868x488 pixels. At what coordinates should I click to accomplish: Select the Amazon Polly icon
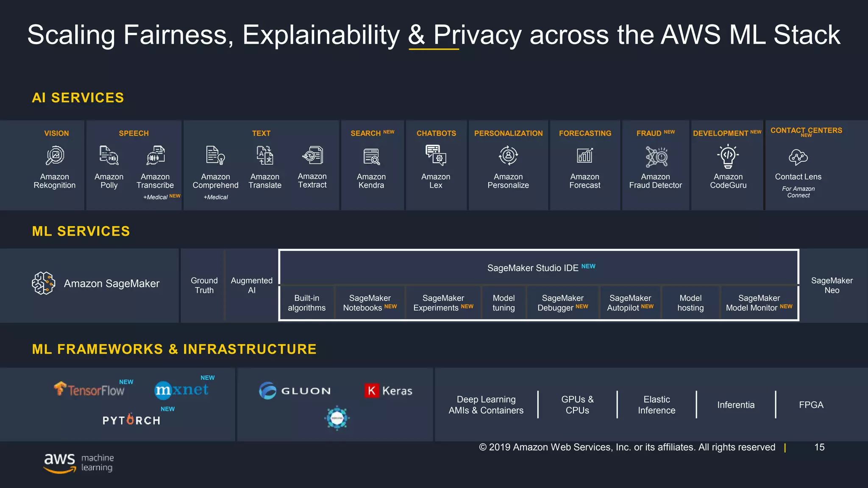(x=109, y=155)
